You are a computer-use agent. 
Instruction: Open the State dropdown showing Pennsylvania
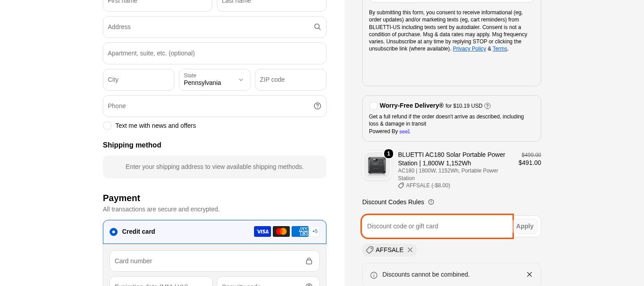point(215,80)
